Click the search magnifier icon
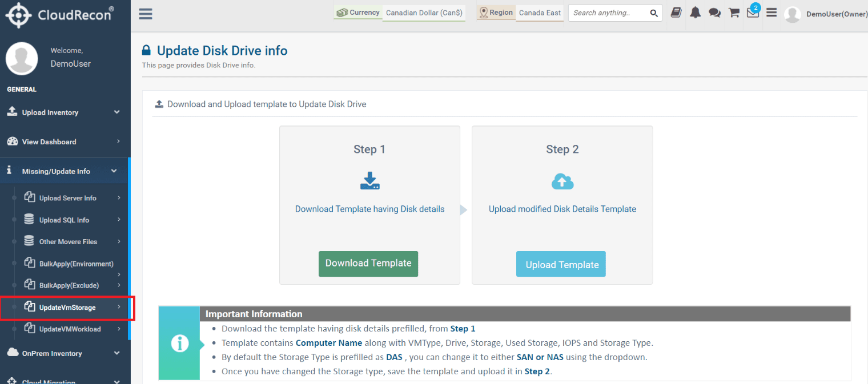This screenshot has width=868, height=384. tap(654, 13)
